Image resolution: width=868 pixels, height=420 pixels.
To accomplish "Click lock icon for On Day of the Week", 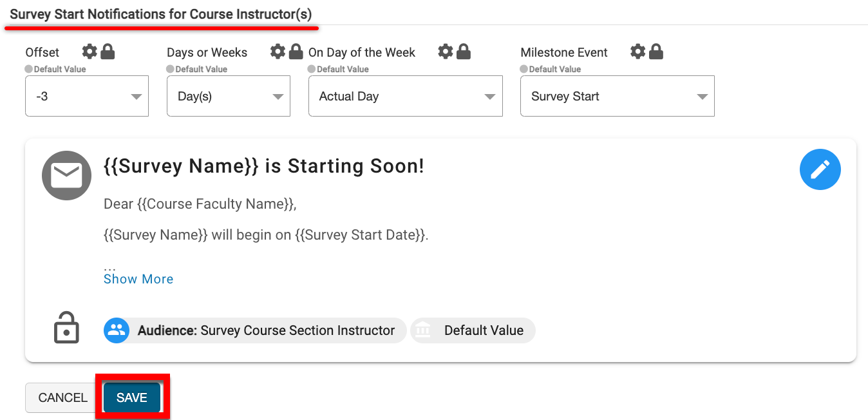I will [x=463, y=52].
